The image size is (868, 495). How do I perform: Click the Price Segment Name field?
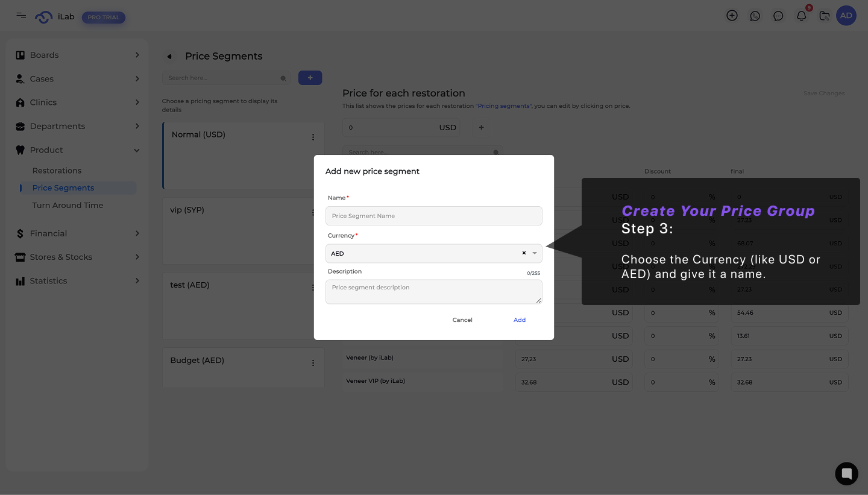point(433,216)
